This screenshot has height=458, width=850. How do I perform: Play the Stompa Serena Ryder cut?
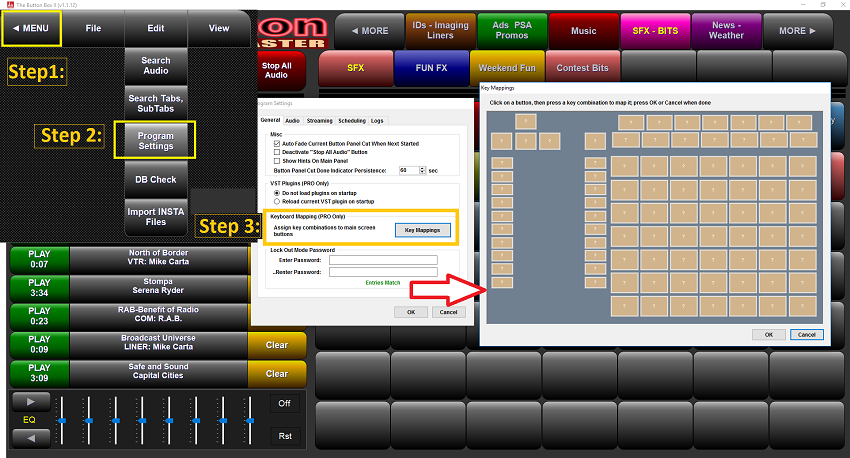tap(39, 288)
